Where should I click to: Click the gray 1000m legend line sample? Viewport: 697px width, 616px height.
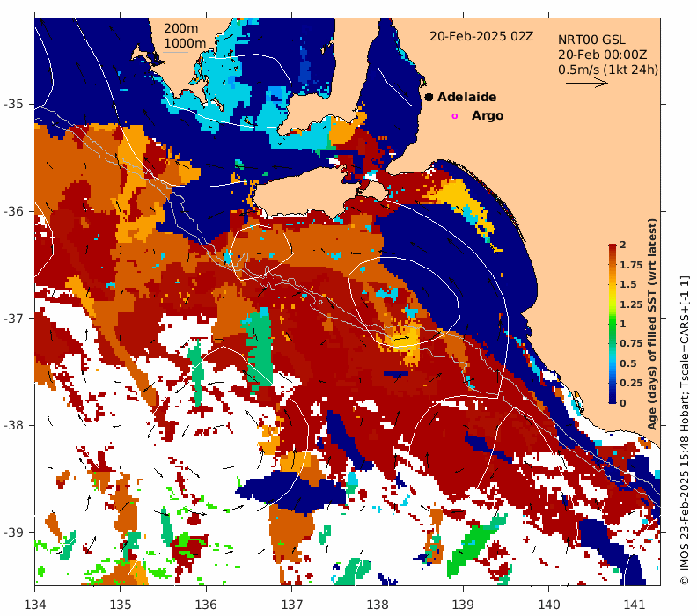point(176,53)
